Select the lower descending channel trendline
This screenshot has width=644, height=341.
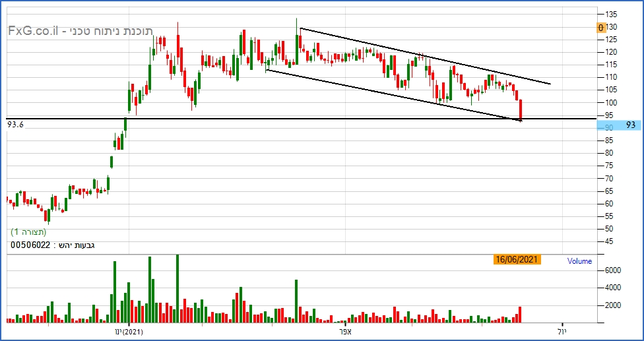pos(393,95)
